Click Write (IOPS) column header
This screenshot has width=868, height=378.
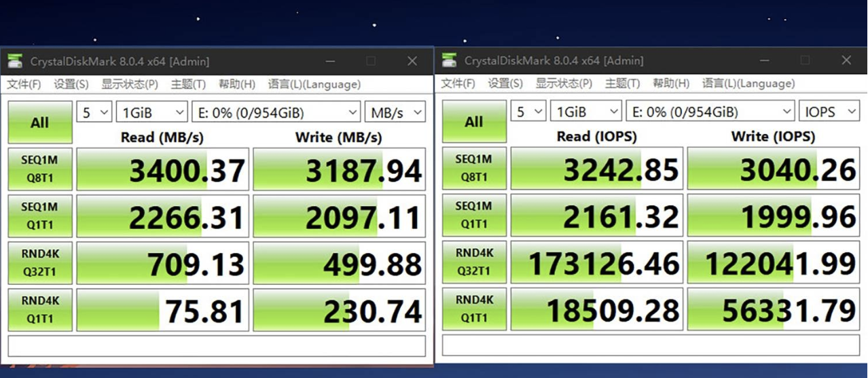773,137
